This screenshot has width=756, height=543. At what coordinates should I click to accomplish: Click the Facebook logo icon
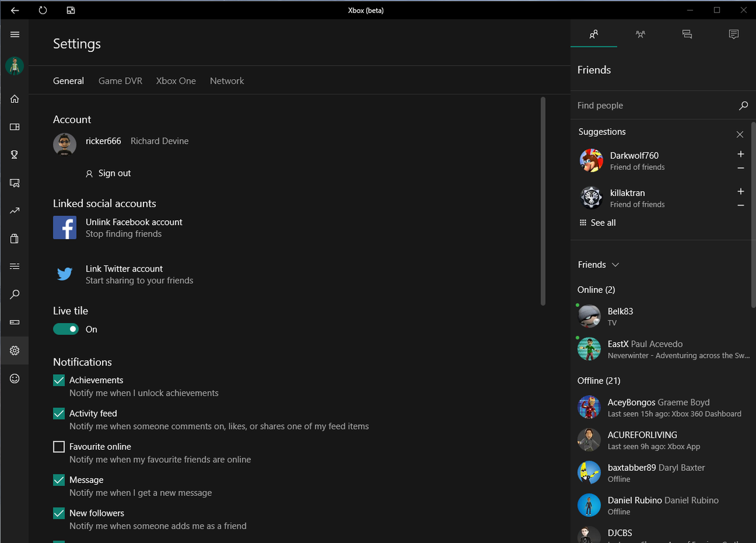(x=64, y=227)
